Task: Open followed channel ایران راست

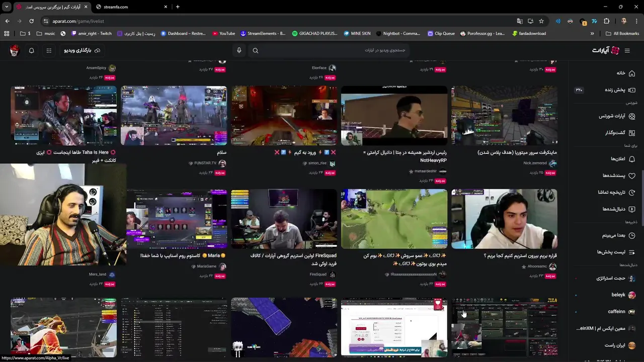Action: tap(620, 345)
